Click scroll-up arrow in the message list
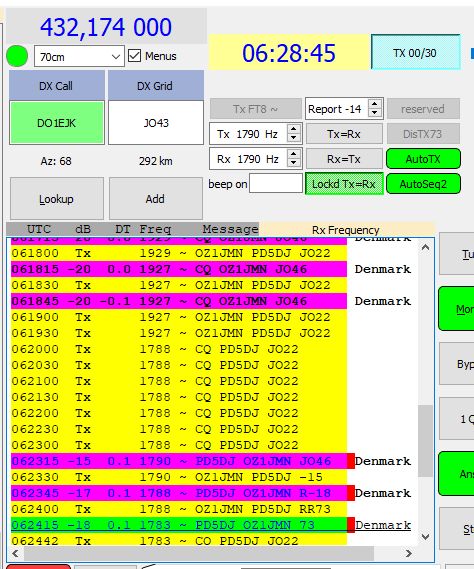Image resolution: width=474 pixels, height=569 pixels. 426,247
